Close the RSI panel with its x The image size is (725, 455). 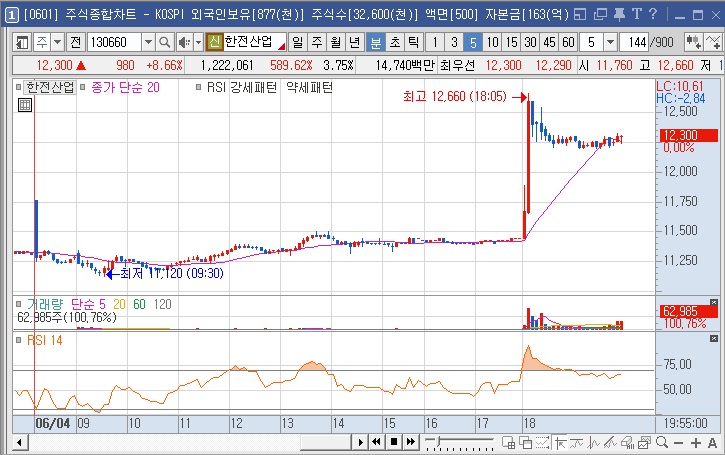tap(713, 339)
